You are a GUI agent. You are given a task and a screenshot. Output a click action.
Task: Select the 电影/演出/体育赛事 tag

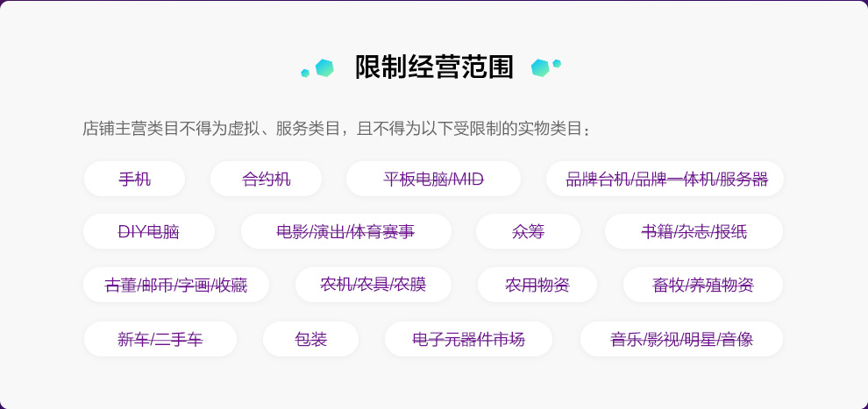[x=345, y=232]
